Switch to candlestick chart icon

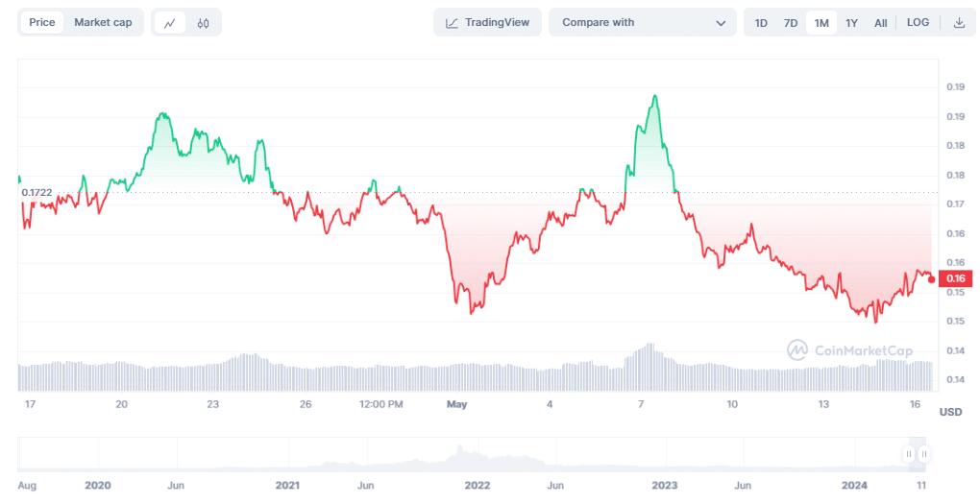click(x=203, y=22)
